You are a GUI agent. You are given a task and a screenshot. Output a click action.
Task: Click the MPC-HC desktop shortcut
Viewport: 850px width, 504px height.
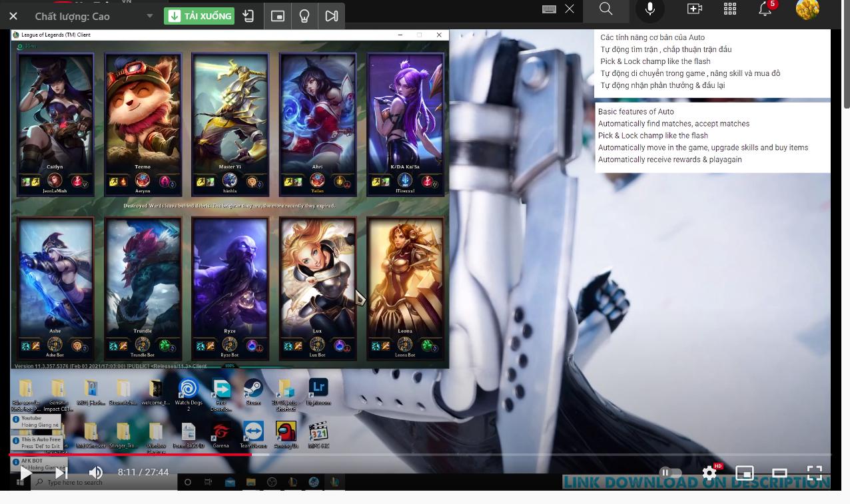pos(318,435)
